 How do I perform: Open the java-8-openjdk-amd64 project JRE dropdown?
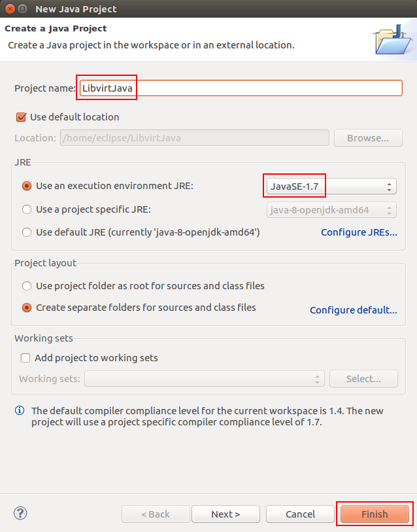331,210
